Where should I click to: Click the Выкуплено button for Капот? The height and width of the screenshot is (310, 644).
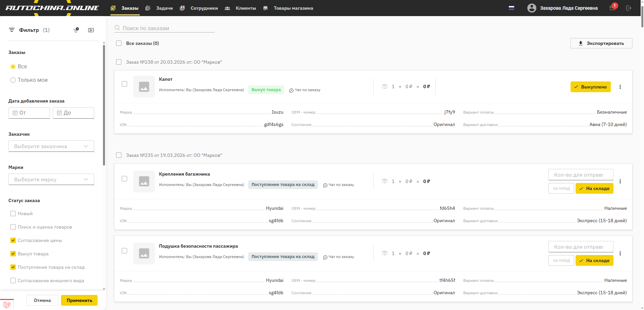click(591, 87)
